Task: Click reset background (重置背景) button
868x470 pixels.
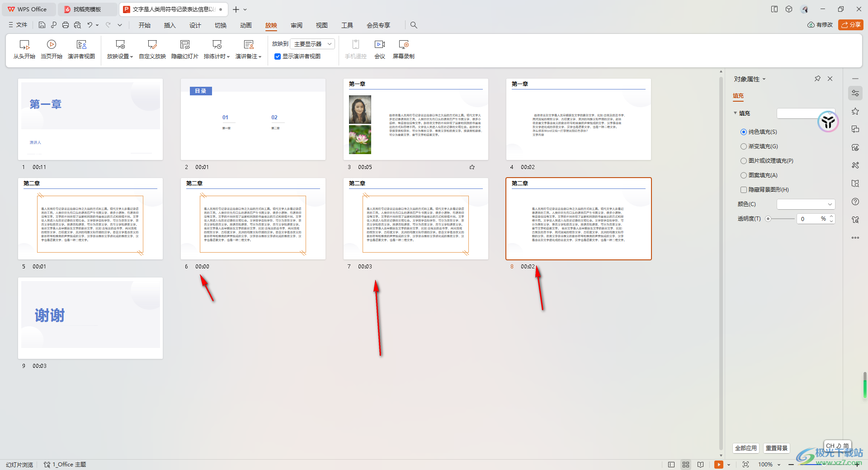Action: [x=777, y=448]
